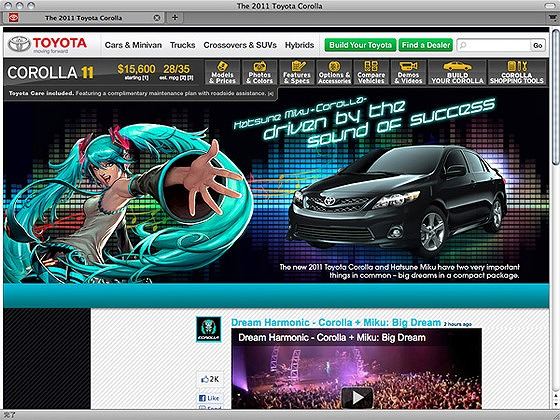Click Build Your Corolla car icon
This screenshot has width=560, height=420.
(x=457, y=66)
